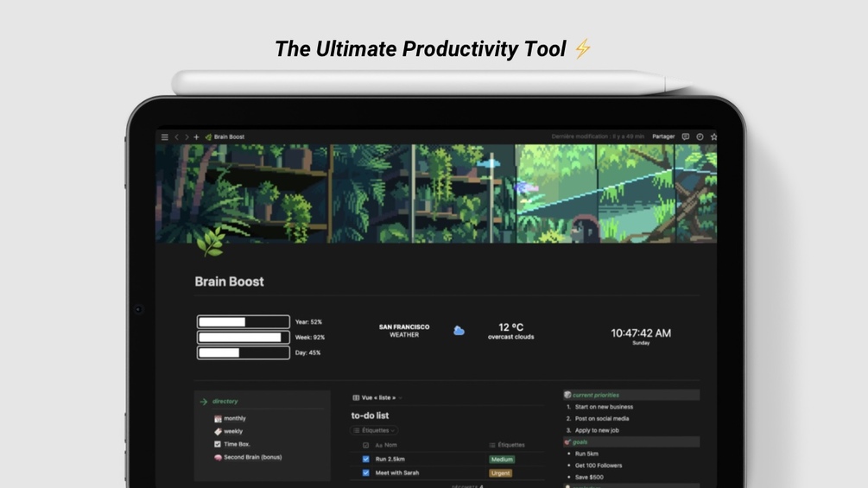Viewport: 868px width, 488px height.
Task: Click the directory heading text
Action: (x=225, y=401)
